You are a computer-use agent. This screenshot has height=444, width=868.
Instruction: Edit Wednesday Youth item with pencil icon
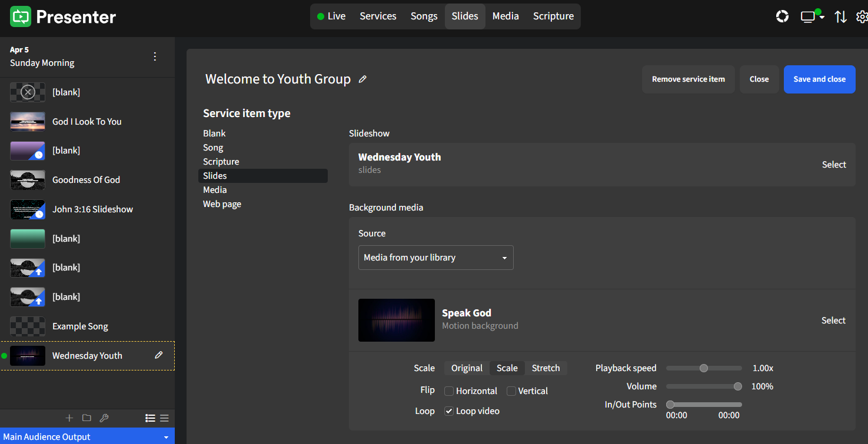click(x=158, y=355)
